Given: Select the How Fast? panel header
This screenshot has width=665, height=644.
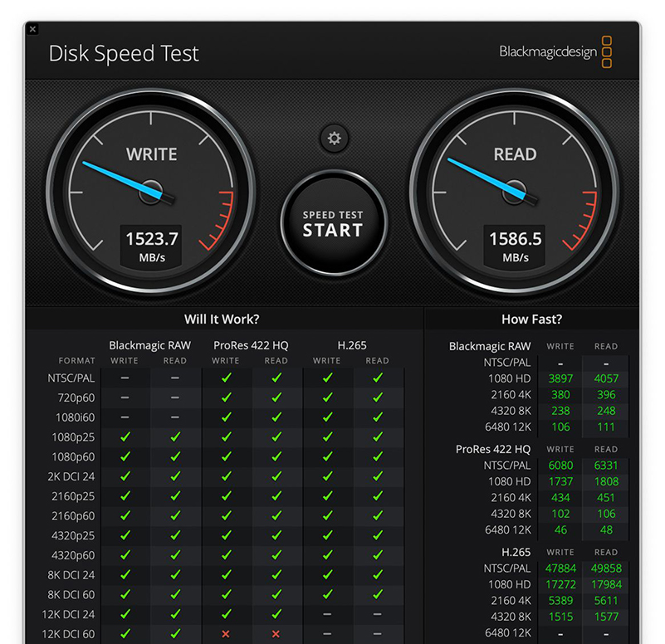Looking at the screenshot, I should [531, 319].
